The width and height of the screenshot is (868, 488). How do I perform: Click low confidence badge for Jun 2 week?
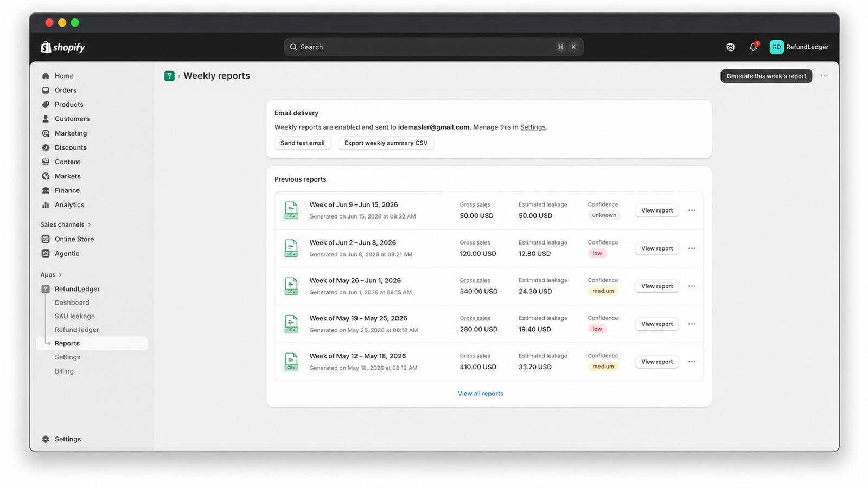[597, 253]
